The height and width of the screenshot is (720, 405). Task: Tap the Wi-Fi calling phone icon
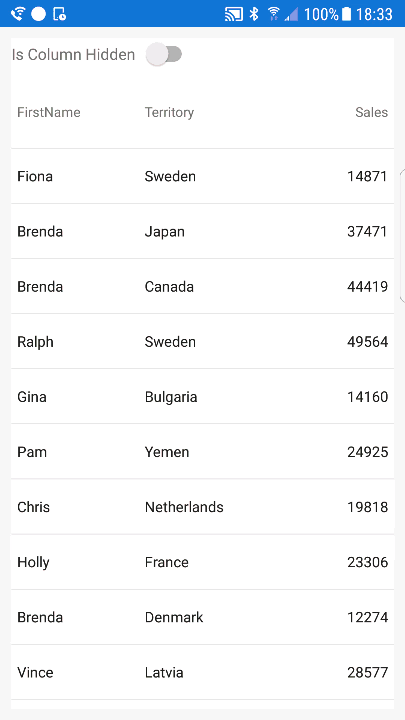(x=17, y=14)
